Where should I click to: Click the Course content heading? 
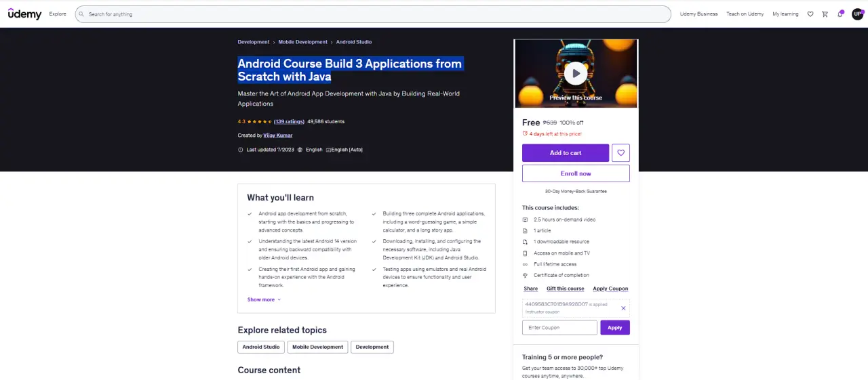pyautogui.click(x=269, y=370)
